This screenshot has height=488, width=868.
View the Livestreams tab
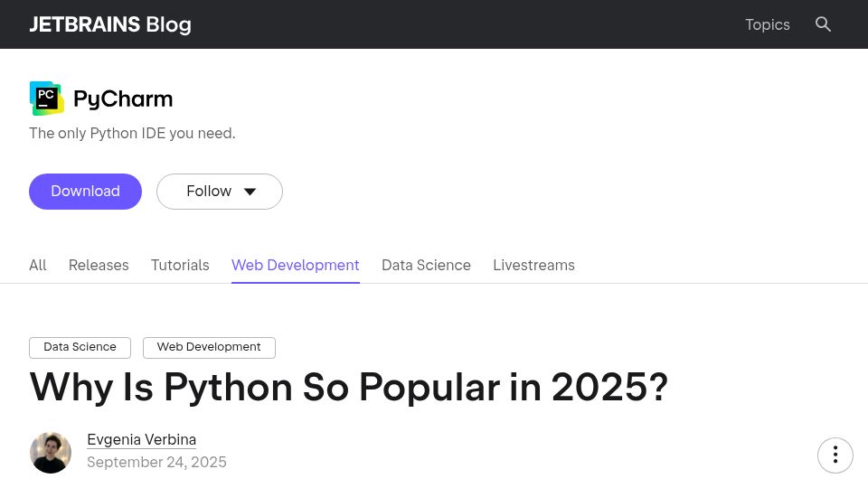(533, 265)
